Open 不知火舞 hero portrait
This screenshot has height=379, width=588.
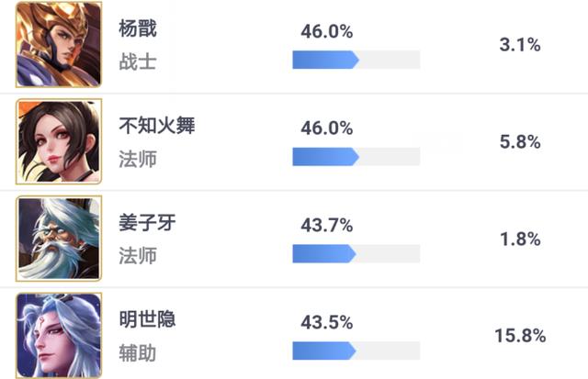[x=59, y=141]
